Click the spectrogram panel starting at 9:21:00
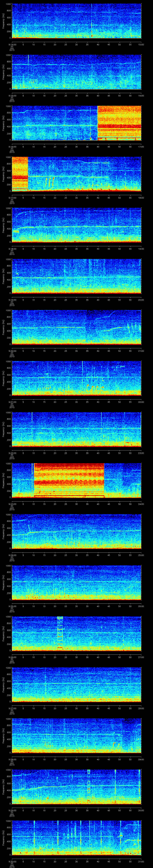The width and height of the screenshot is (153, 868). (76, 378)
